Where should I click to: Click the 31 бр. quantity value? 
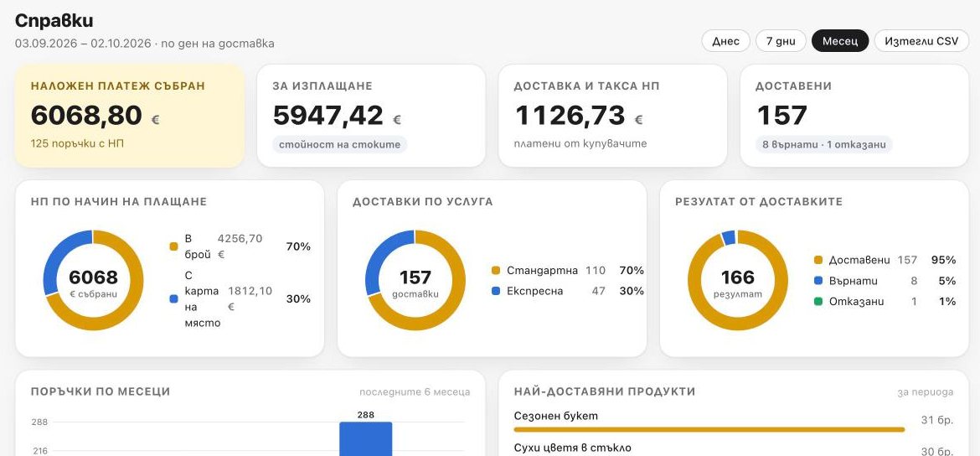click(x=937, y=420)
